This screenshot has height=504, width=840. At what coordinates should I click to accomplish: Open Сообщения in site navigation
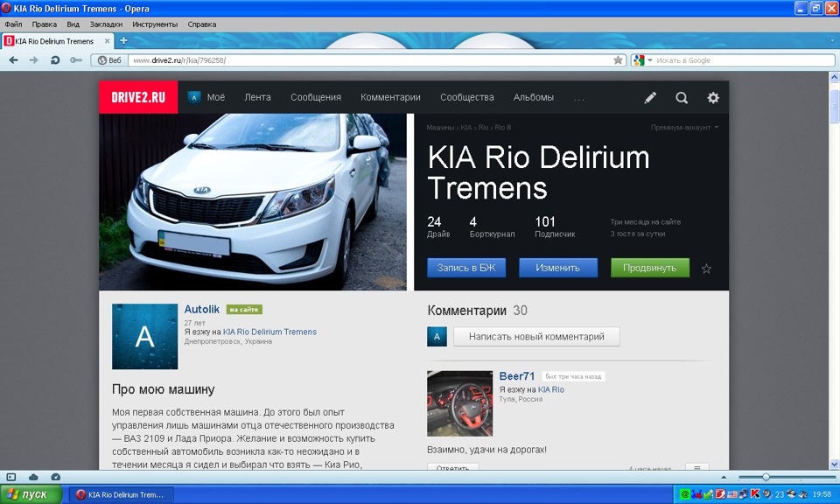(x=316, y=97)
